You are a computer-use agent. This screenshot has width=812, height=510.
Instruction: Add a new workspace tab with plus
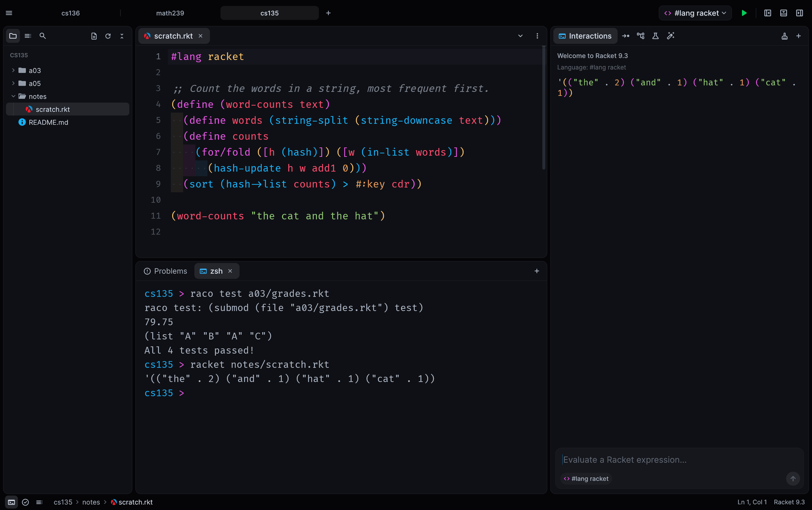coord(328,13)
